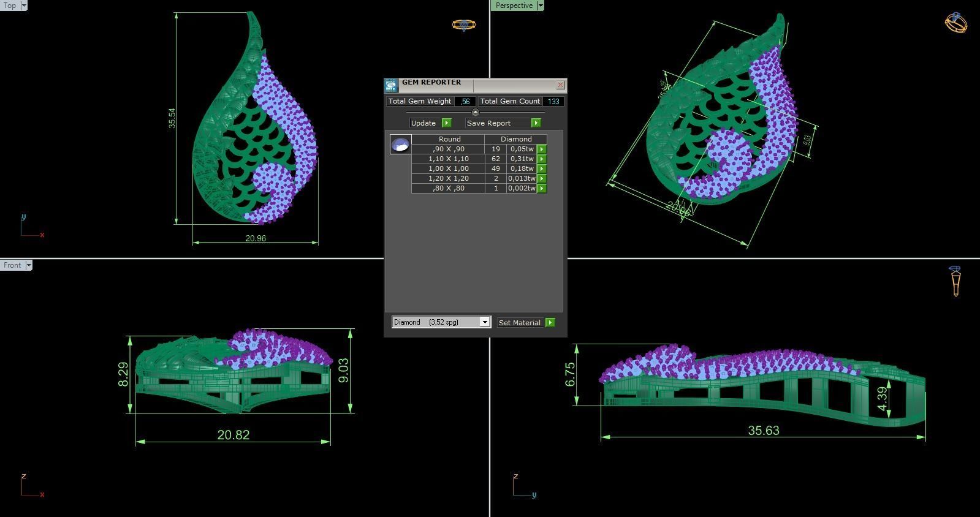This screenshot has height=517, width=980.
Task: Select the 1,00 X 1,00 size row
Action: coord(449,168)
